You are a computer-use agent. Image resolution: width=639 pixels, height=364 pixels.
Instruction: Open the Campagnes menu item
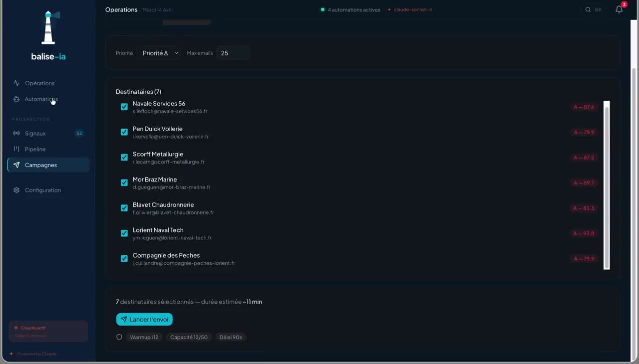(41, 165)
